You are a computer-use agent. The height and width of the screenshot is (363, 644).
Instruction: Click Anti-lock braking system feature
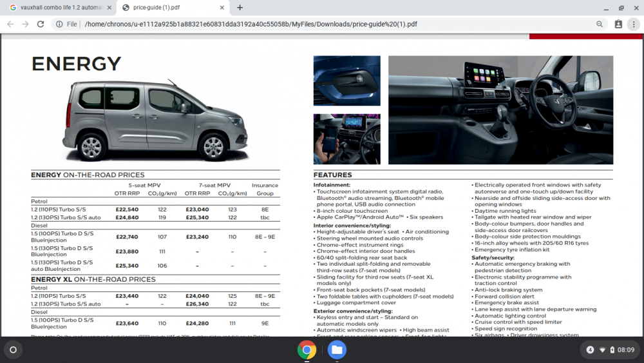507,290
